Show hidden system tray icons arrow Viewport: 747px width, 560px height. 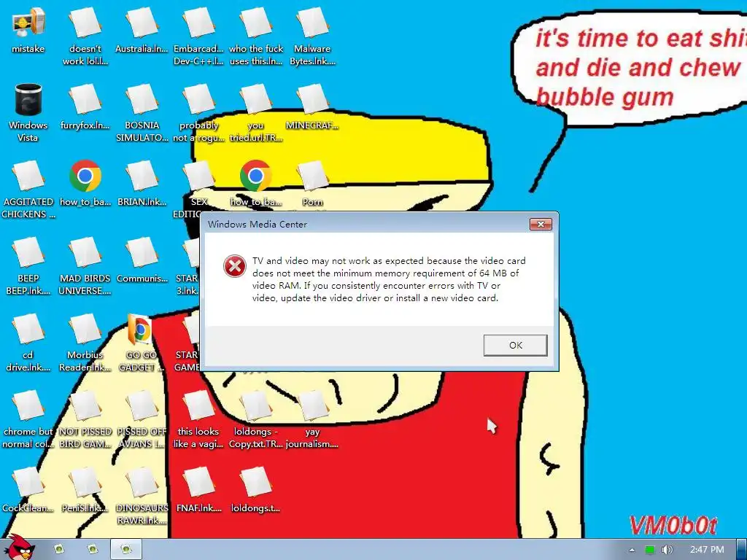click(x=632, y=550)
